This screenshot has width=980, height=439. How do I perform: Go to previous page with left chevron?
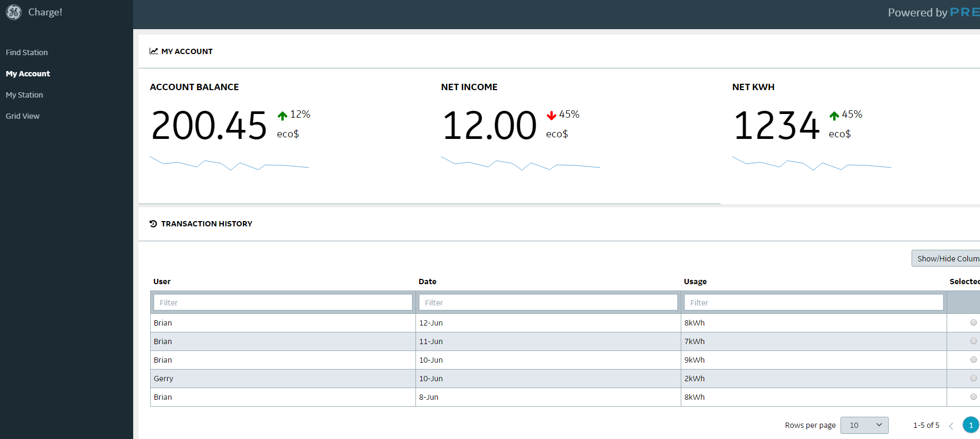951,426
